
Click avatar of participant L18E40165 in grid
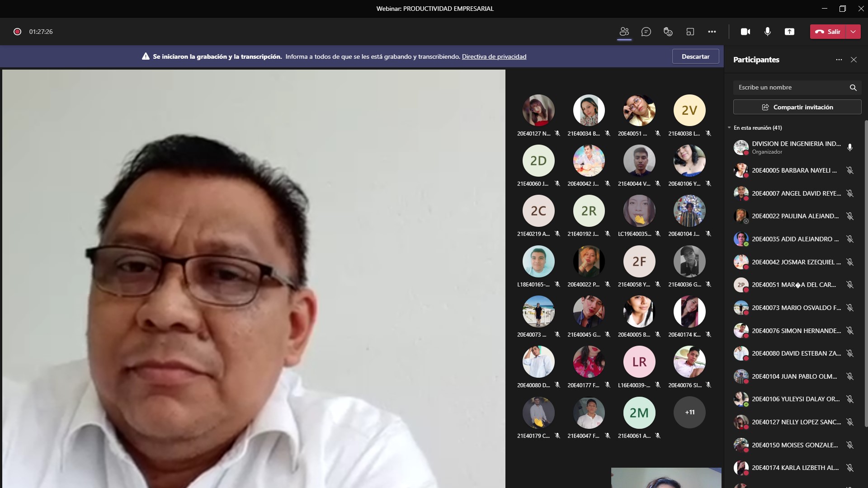(x=538, y=262)
